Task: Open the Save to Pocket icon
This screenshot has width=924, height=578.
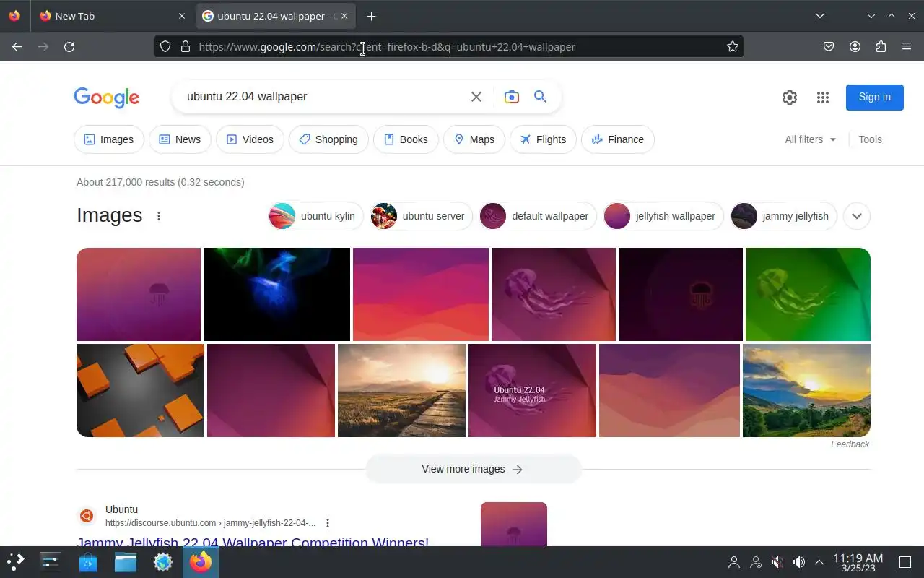Action: coord(829,46)
